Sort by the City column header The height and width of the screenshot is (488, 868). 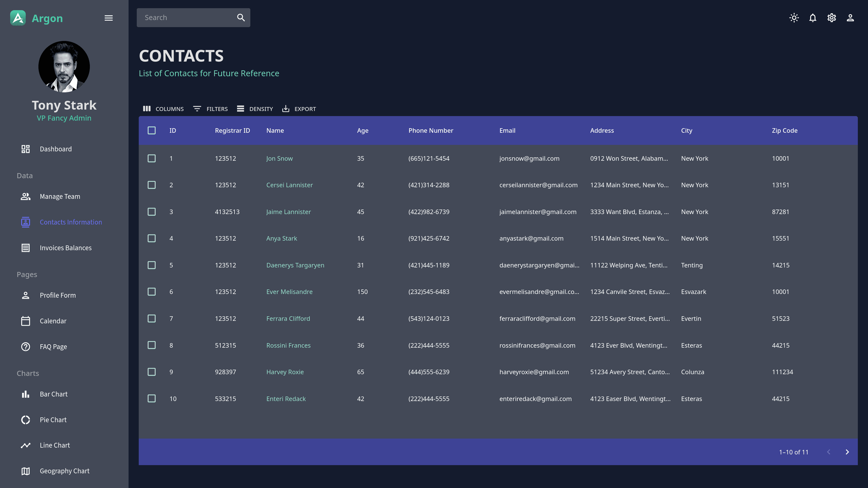tap(686, 130)
